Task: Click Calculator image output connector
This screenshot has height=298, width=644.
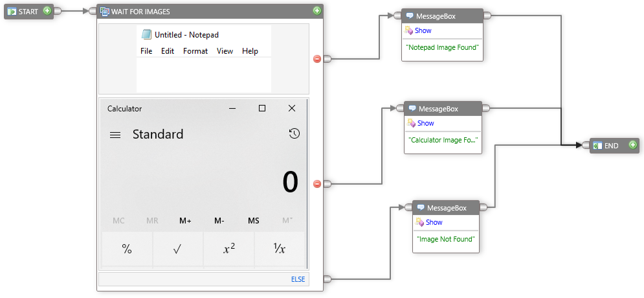Action: pos(328,184)
